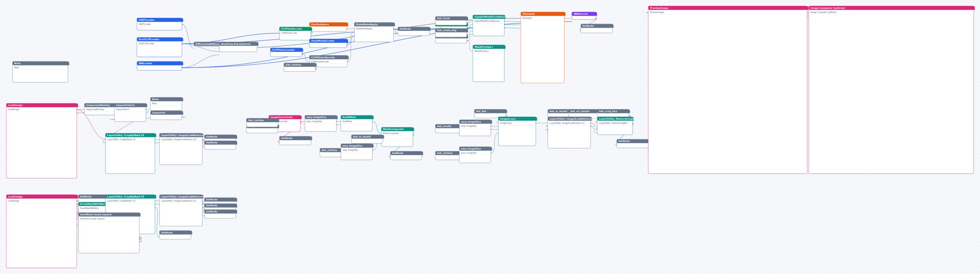Select the UNETLoader node header
Screen dimensions: 980x274
[160, 20]
